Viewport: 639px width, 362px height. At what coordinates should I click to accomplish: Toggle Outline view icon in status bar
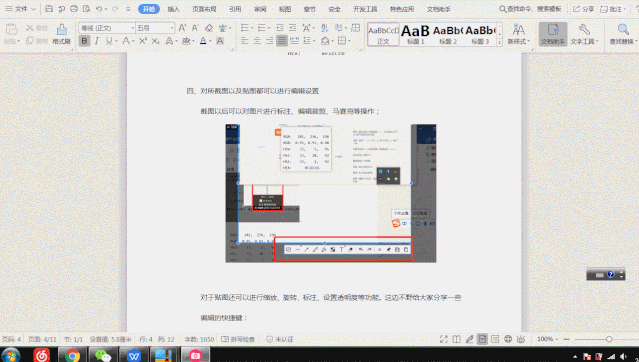pos(495,339)
